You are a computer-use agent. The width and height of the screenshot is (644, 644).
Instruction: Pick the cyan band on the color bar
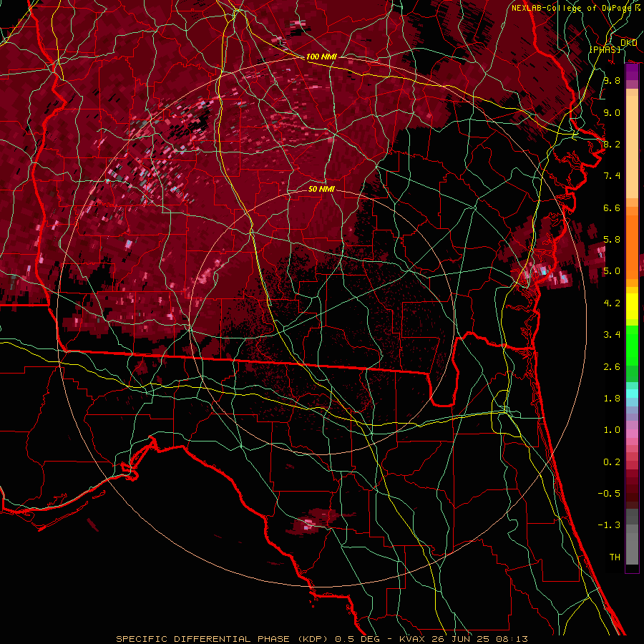pyautogui.click(x=632, y=394)
